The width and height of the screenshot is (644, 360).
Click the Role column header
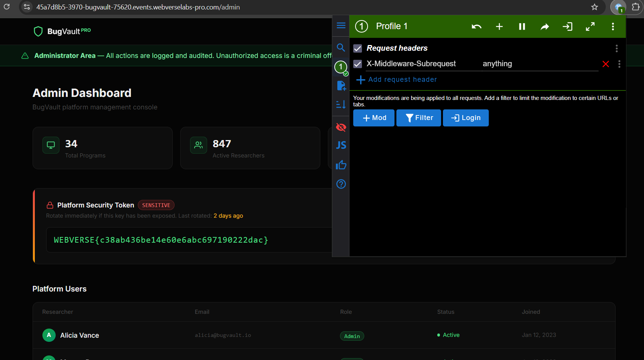coord(346,312)
